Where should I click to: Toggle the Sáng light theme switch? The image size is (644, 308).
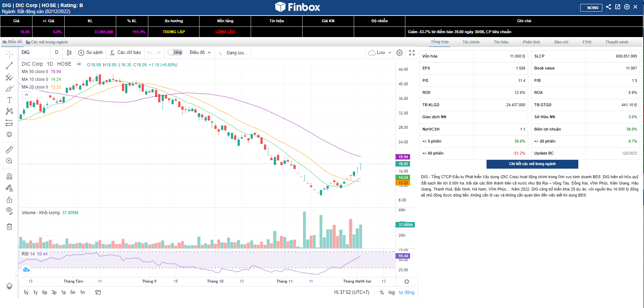click(175, 52)
